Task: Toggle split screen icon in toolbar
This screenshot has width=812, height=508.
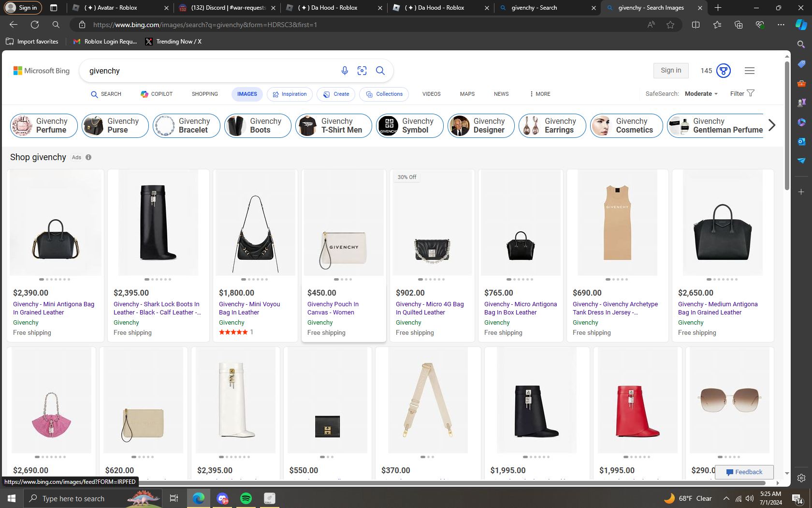Action: [696, 25]
